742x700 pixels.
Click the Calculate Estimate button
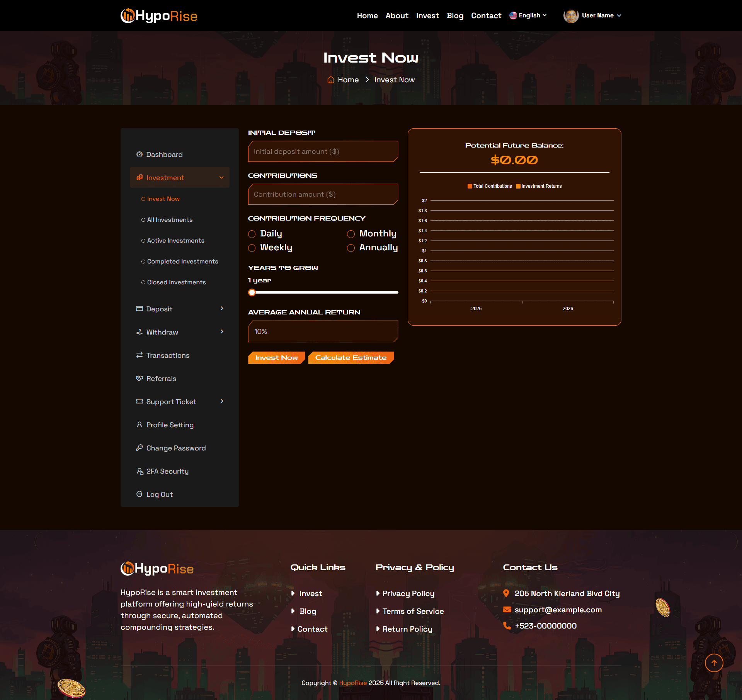(x=351, y=358)
